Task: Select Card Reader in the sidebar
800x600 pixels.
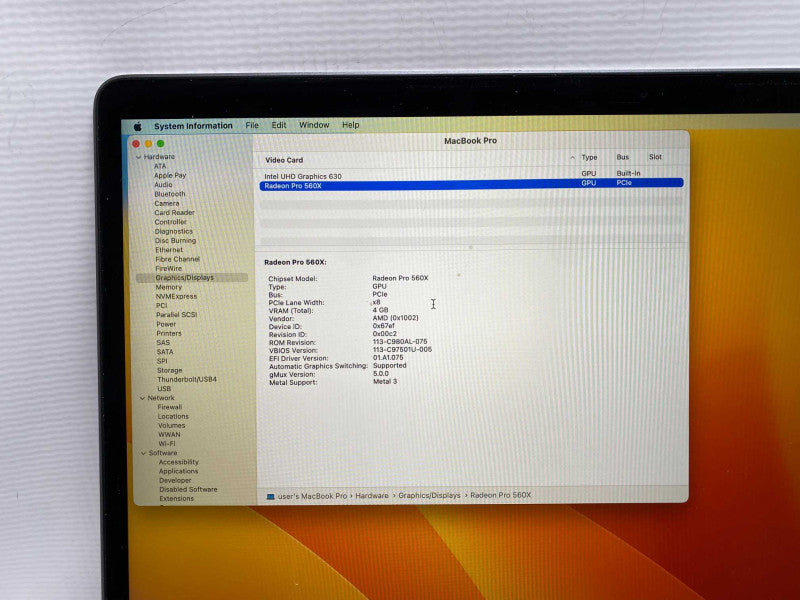Action: click(174, 212)
